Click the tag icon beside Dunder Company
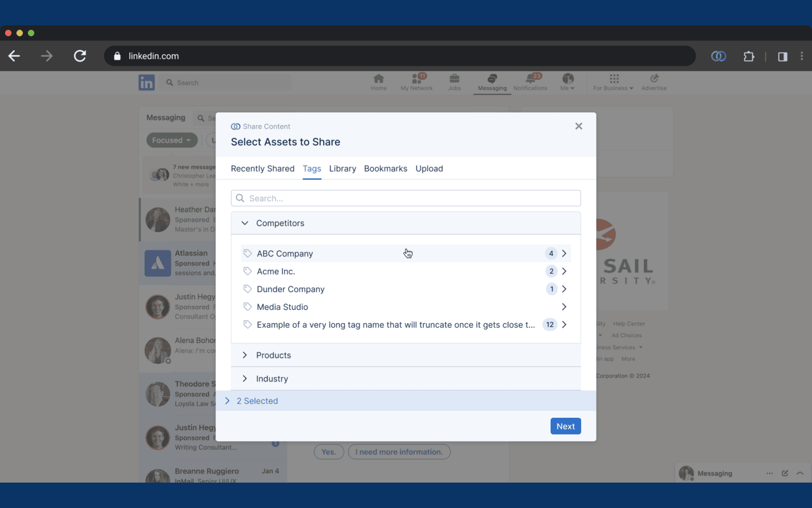This screenshot has height=508, width=812. [x=247, y=289]
